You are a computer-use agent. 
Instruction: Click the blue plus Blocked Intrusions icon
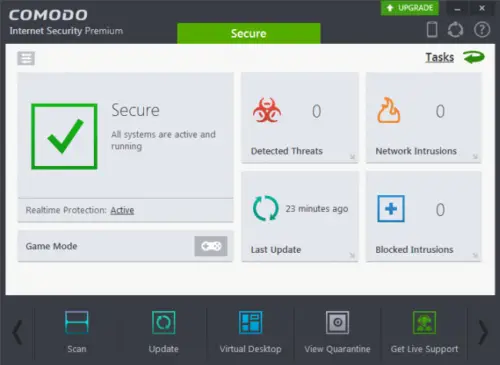(x=391, y=209)
